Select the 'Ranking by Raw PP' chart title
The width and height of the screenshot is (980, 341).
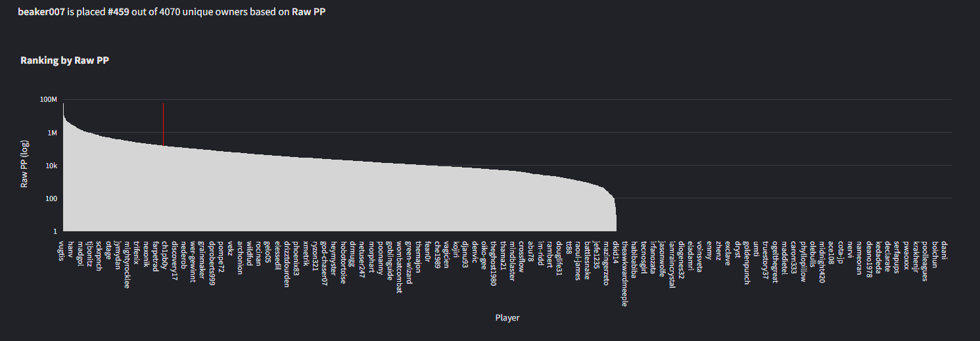pyautogui.click(x=64, y=60)
